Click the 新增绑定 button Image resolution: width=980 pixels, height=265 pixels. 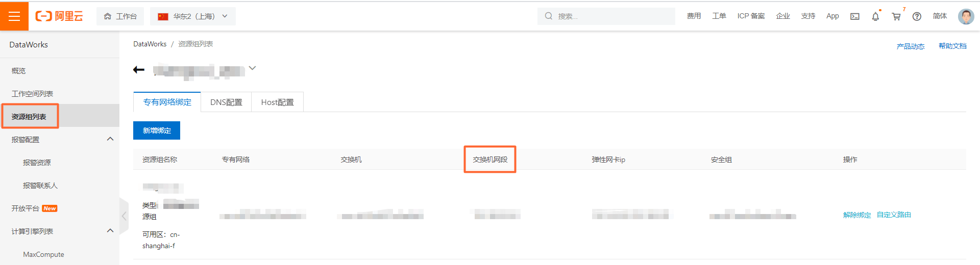[x=157, y=130]
